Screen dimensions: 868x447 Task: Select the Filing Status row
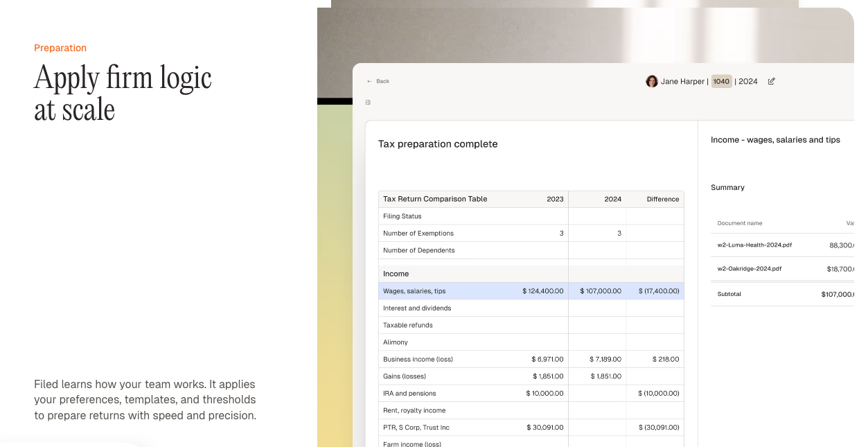pos(531,216)
